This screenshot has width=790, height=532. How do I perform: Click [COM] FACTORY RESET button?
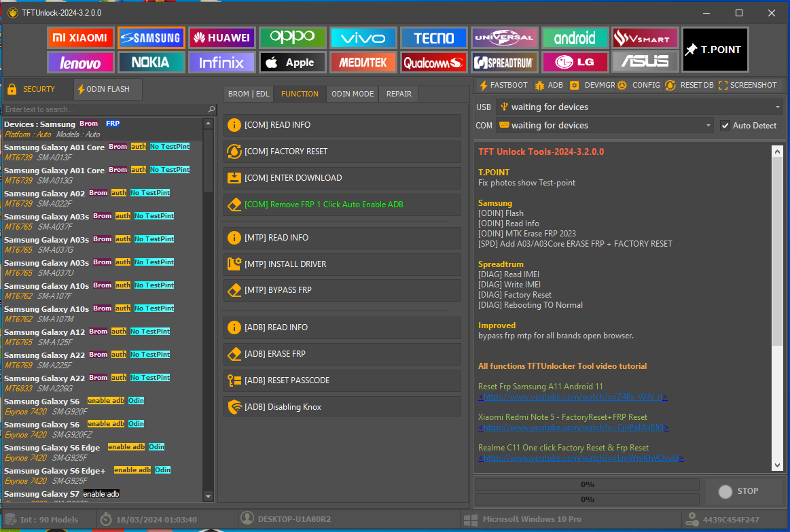[x=342, y=151]
